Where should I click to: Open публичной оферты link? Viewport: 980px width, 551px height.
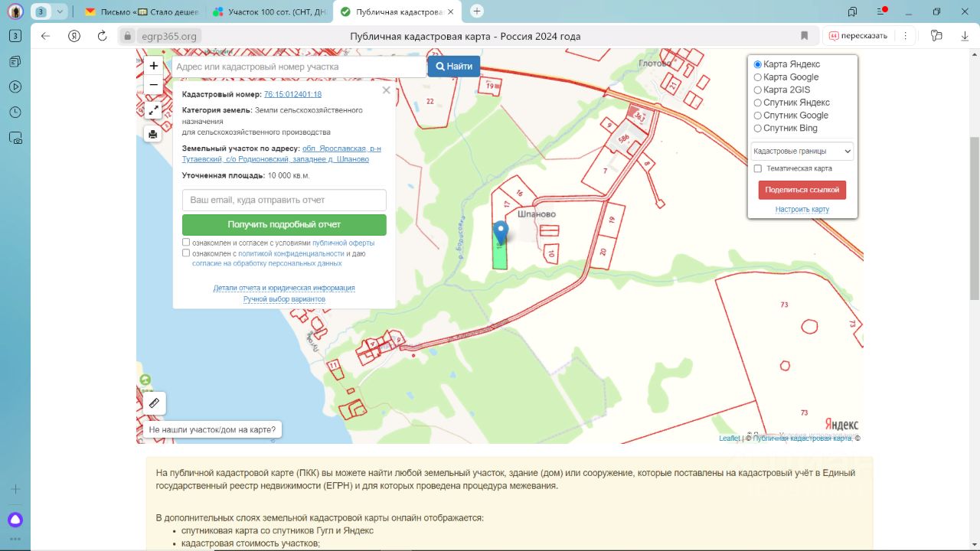coord(343,243)
